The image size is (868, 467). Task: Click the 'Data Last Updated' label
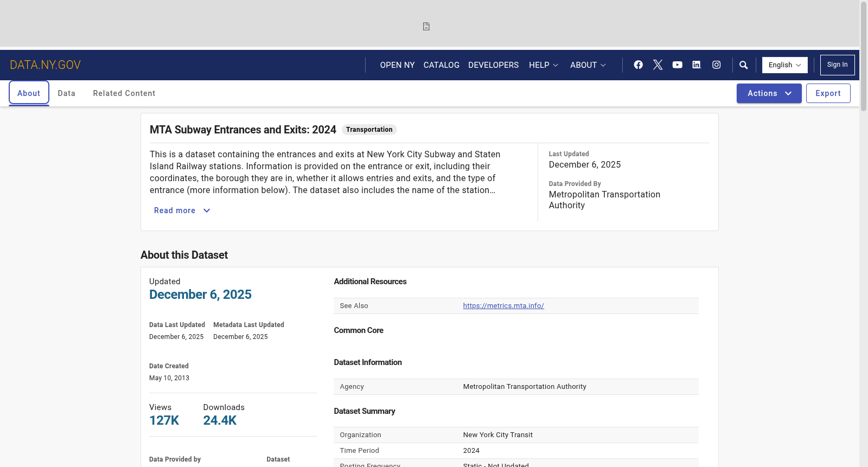click(x=177, y=325)
